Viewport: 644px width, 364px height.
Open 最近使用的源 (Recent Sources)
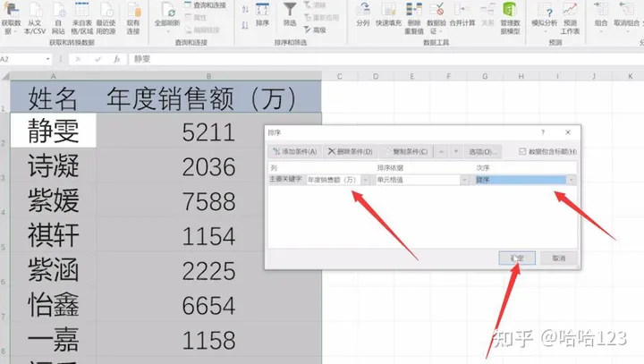point(106,18)
